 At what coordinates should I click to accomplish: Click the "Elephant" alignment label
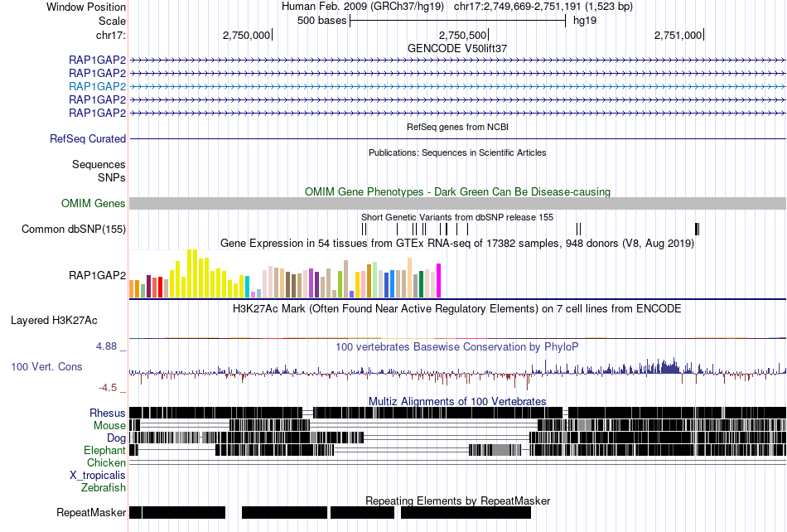pyautogui.click(x=105, y=450)
